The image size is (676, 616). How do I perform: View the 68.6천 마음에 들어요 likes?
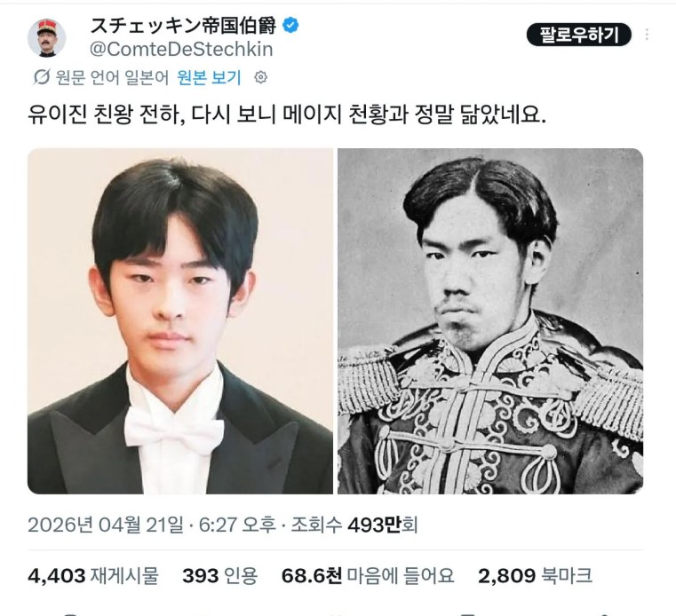point(368,575)
